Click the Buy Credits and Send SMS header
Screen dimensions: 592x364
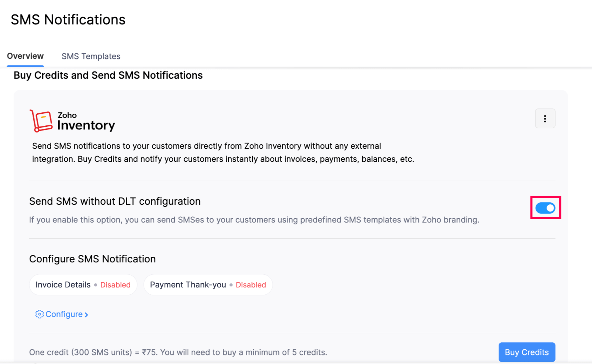click(108, 75)
